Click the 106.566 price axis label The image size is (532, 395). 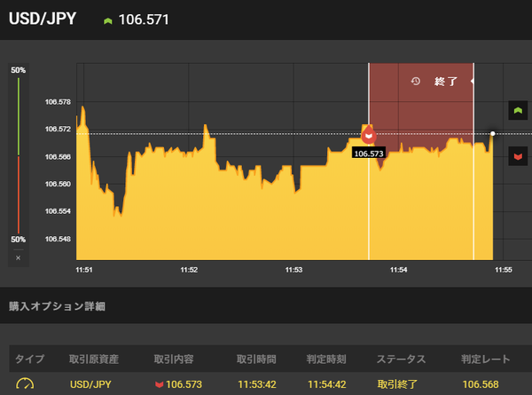(x=58, y=156)
